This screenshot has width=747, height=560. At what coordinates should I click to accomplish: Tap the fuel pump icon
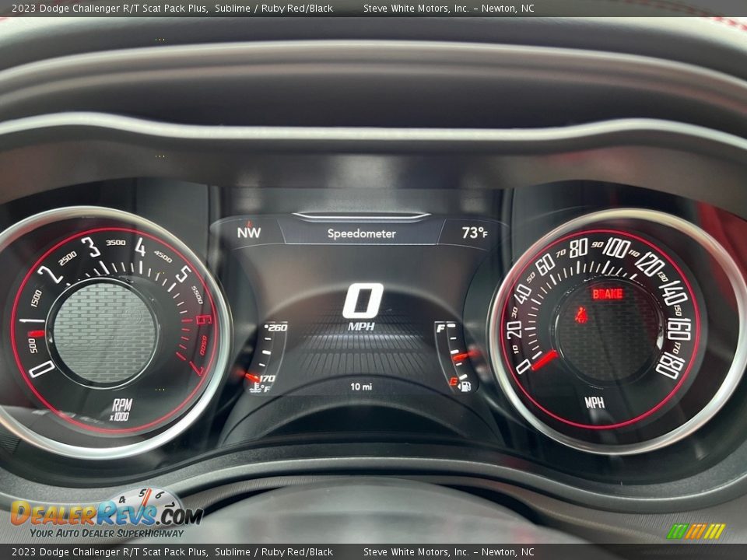pos(465,386)
